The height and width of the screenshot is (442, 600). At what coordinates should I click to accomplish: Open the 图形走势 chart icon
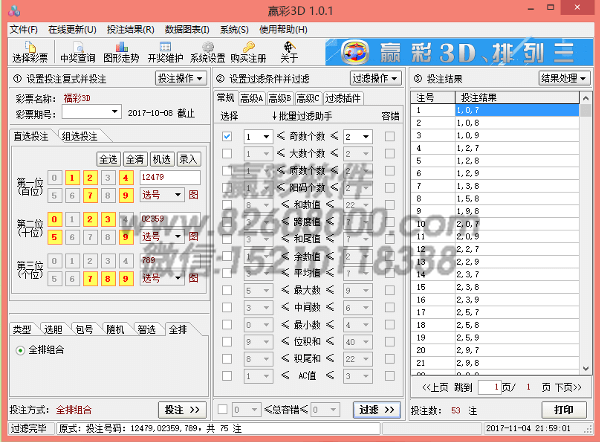click(121, 52)
